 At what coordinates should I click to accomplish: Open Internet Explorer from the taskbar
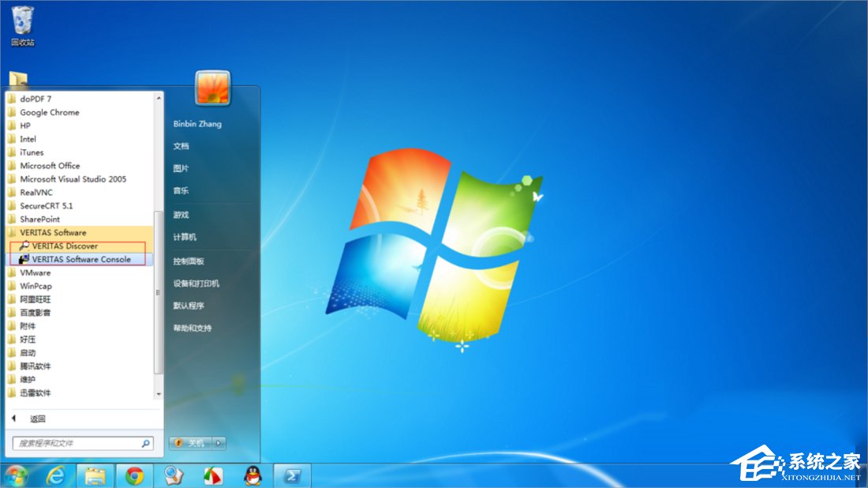55,476
